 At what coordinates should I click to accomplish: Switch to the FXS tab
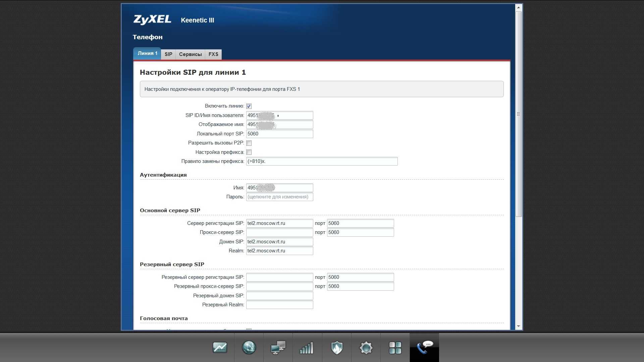(x=213, y=54)
